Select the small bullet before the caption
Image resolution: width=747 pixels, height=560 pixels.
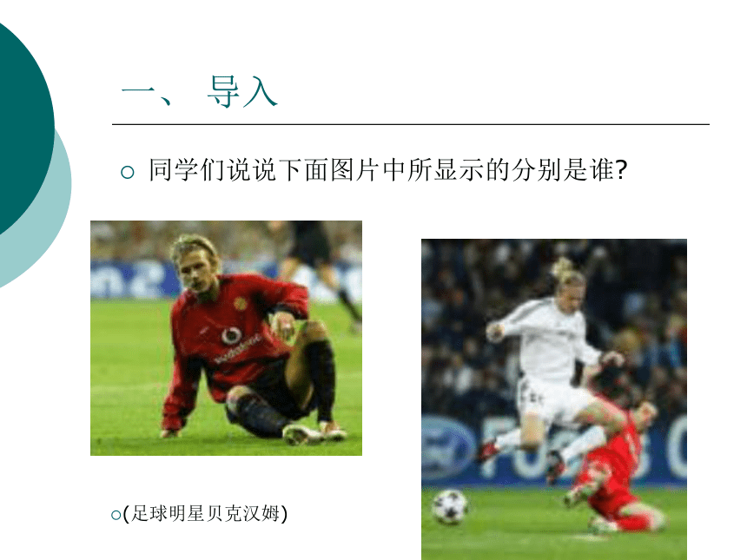116,515
